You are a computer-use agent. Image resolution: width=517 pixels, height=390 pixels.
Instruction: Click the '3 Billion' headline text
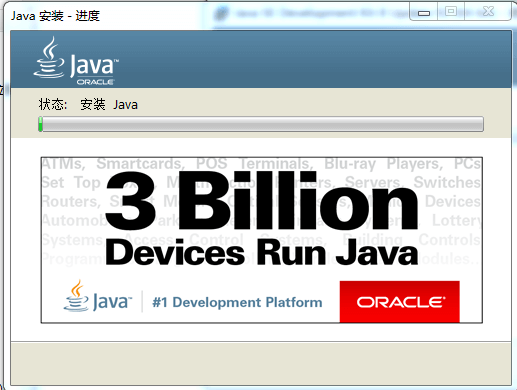pos(262,201)
